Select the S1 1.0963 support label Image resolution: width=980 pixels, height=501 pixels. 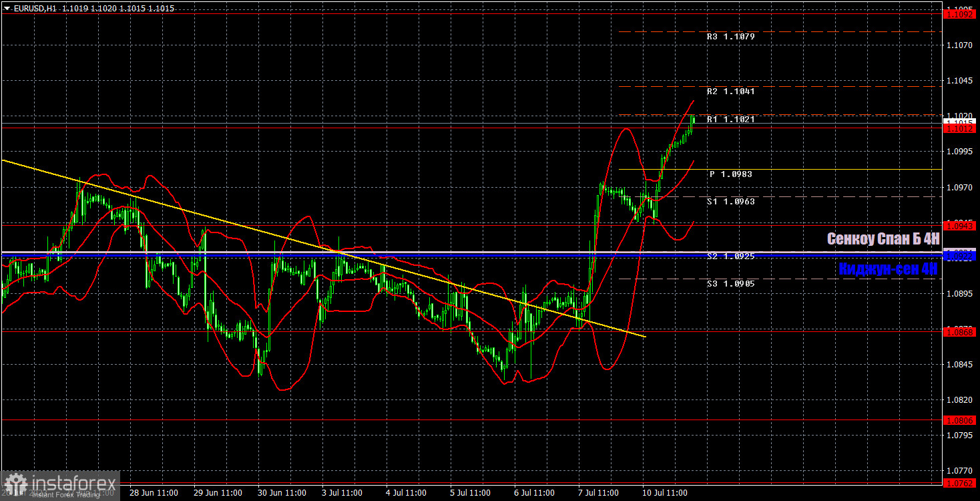pos(731,202)
